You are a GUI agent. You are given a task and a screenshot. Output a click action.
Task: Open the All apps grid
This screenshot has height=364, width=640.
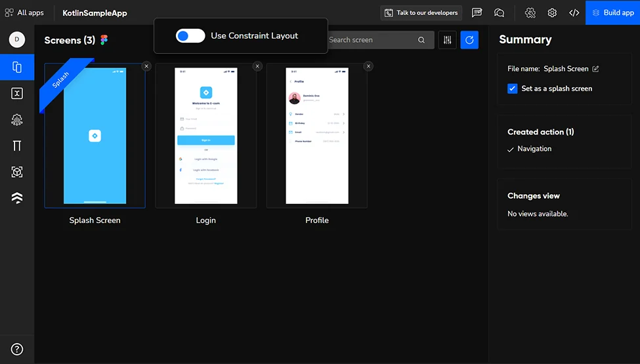pos(24,12)
